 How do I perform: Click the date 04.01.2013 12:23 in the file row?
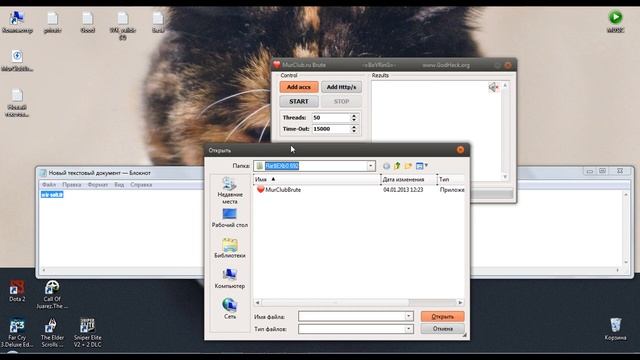403,190
